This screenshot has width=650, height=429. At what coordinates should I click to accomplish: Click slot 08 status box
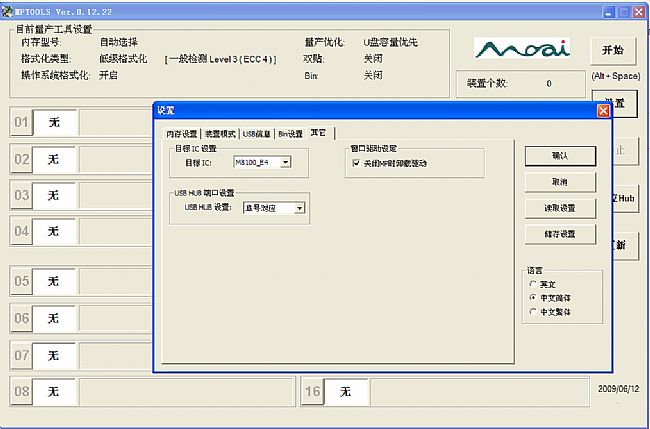point(54,391)
